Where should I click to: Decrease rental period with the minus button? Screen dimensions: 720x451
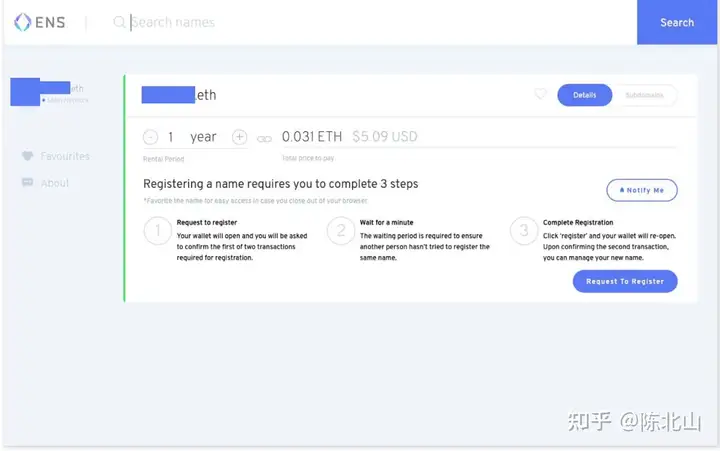(x=150, y=137)
